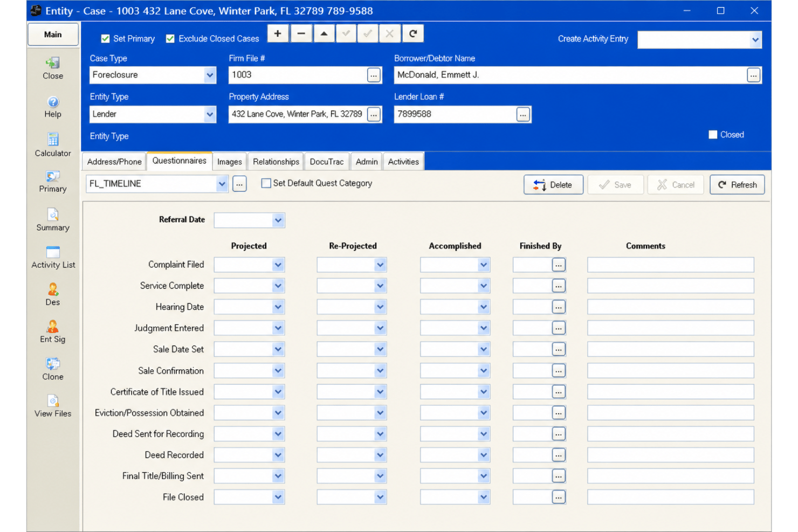Switch to the Address/Phone tab
Image resolution: width=798 pixels, height=532 pixels.
[114, 162]
